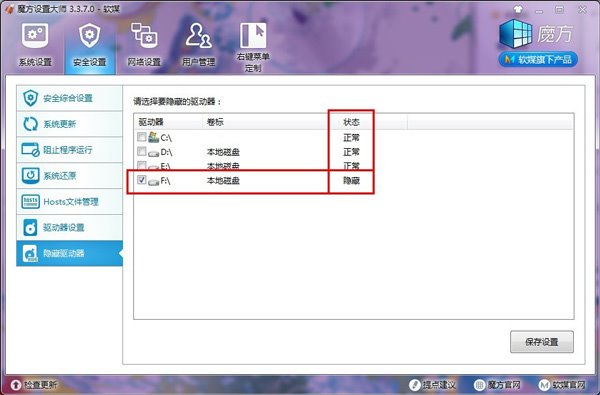Open the 网络设置 icon
This screenshot has width=600, height=395.
click(x=144, y=36)
